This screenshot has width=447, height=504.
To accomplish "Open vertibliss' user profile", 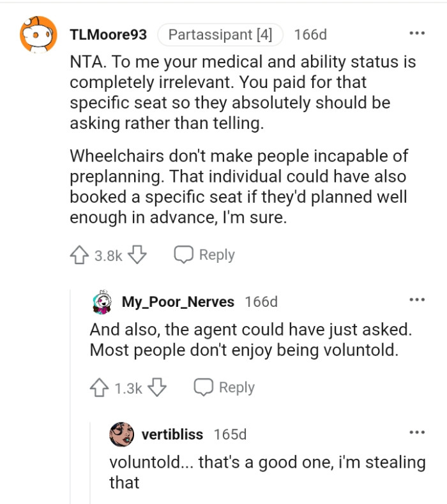I will click(x=172, y=434).
